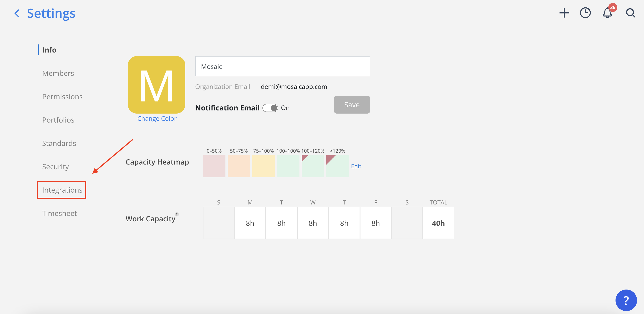
Task: Open the notifications bell icon
Action: [x=607, y=13]
